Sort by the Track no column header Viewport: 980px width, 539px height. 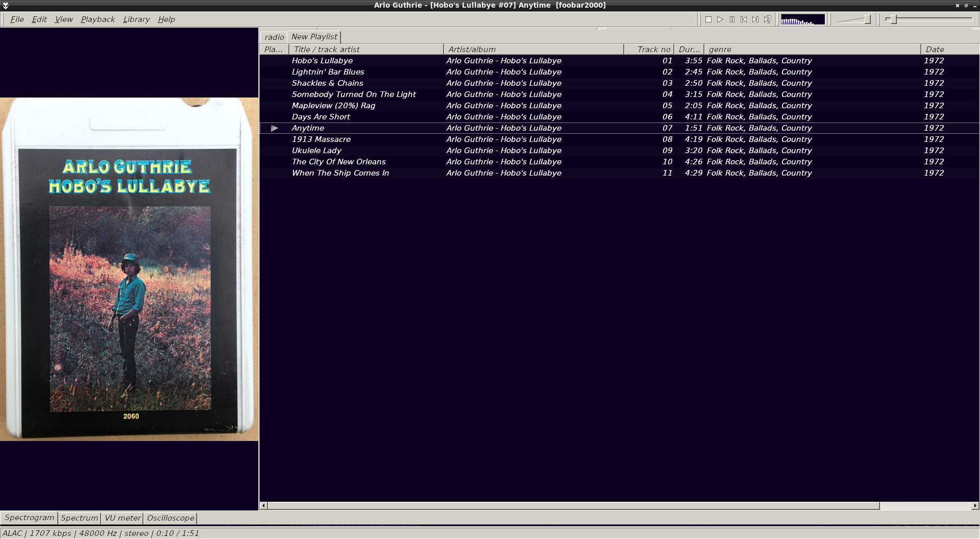pyautogui.click(x=649, y=50)
